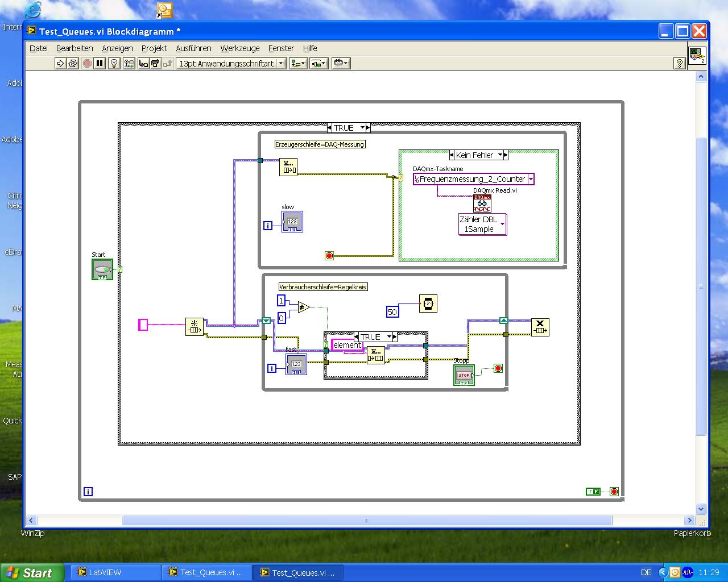Open the Reorder dropdown in the toolbar
The height and width of the screenshot is (582, 728).
(341, 64)
